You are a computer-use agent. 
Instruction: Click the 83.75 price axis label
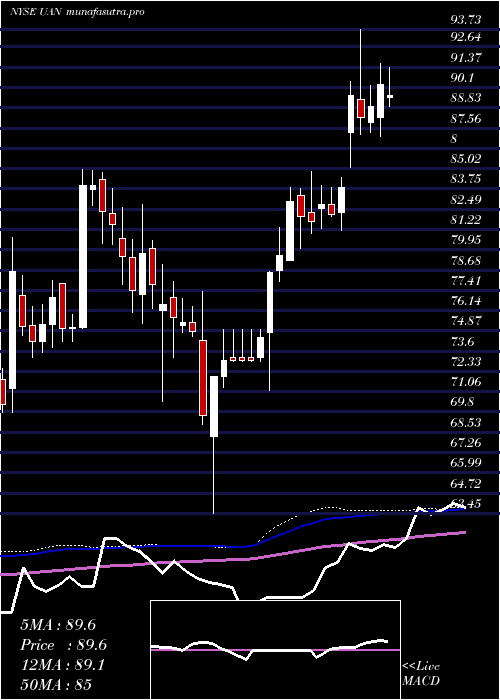[466, 179]
